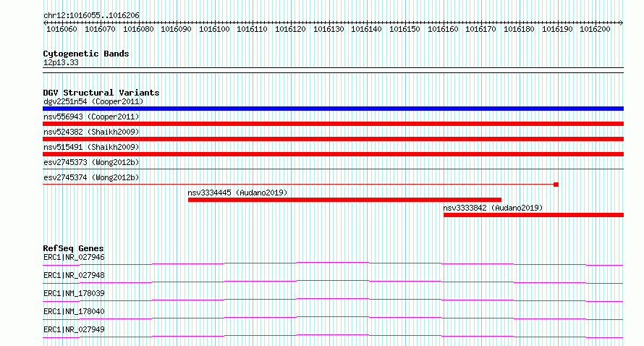Click ruler position 1016150

click(404, 29)
